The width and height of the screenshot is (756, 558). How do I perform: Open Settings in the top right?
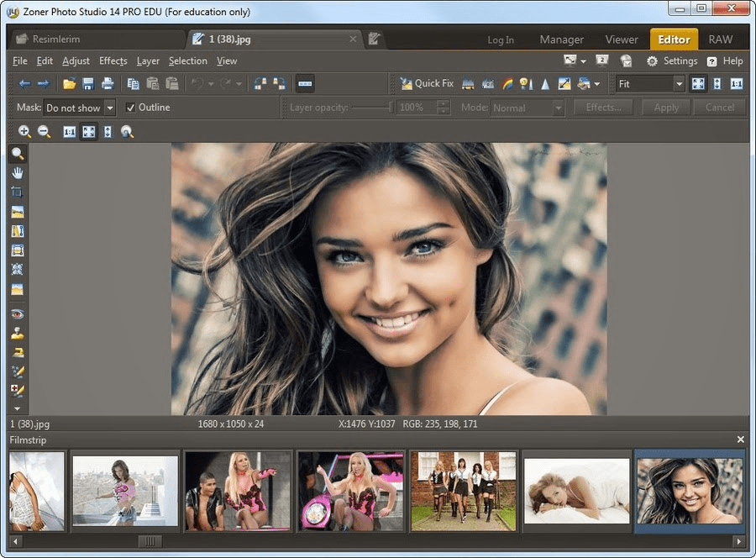[672, 61]
